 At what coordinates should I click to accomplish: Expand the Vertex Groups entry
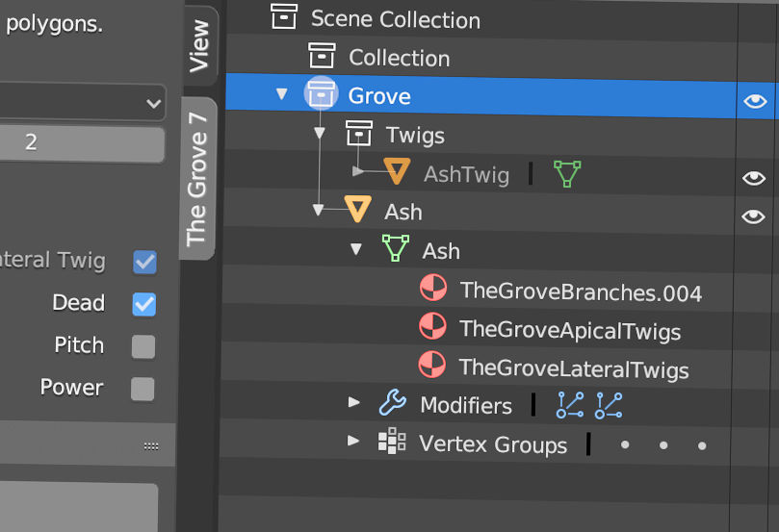pyautogui.click(x=353, y=441)
